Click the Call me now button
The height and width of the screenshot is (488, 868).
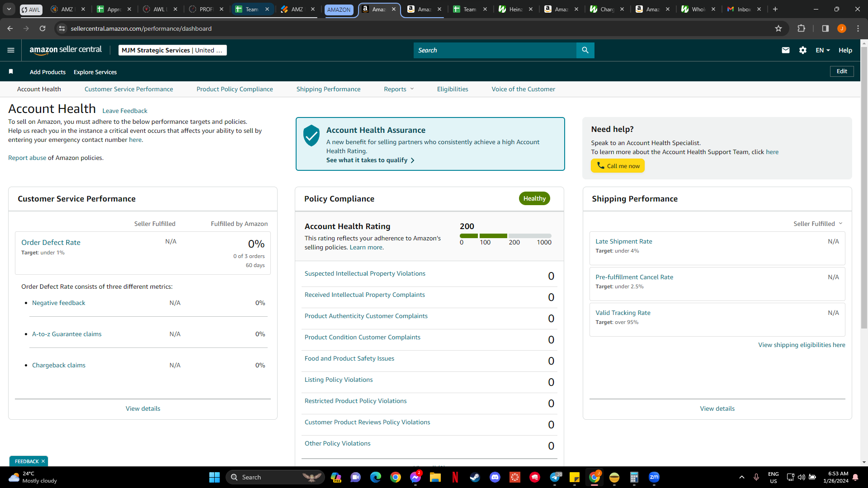[x=618, y=166]
